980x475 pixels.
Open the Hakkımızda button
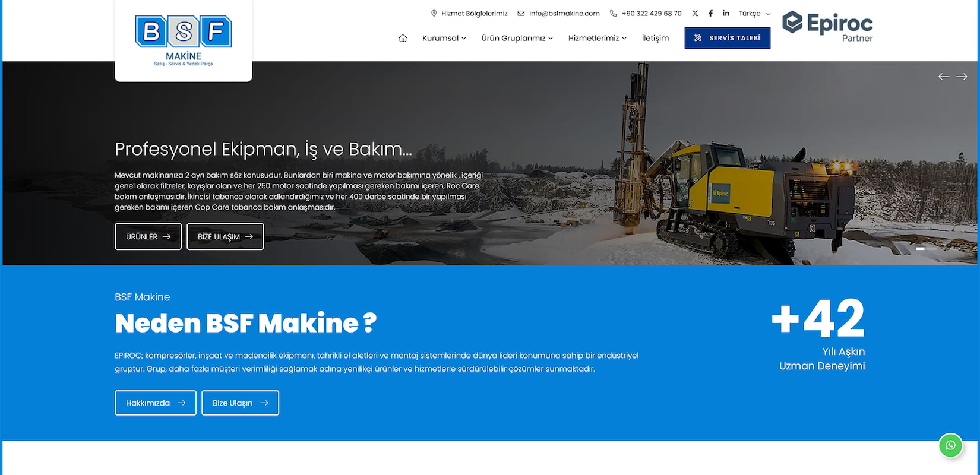click(156, 403)
